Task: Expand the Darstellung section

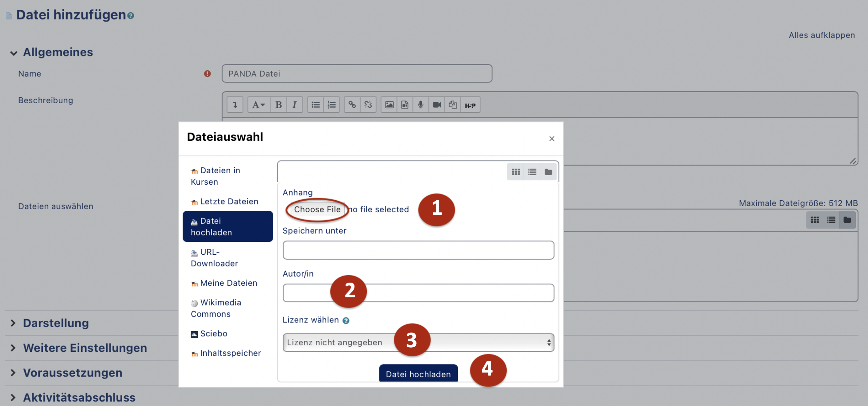Action: coord(56,323)
